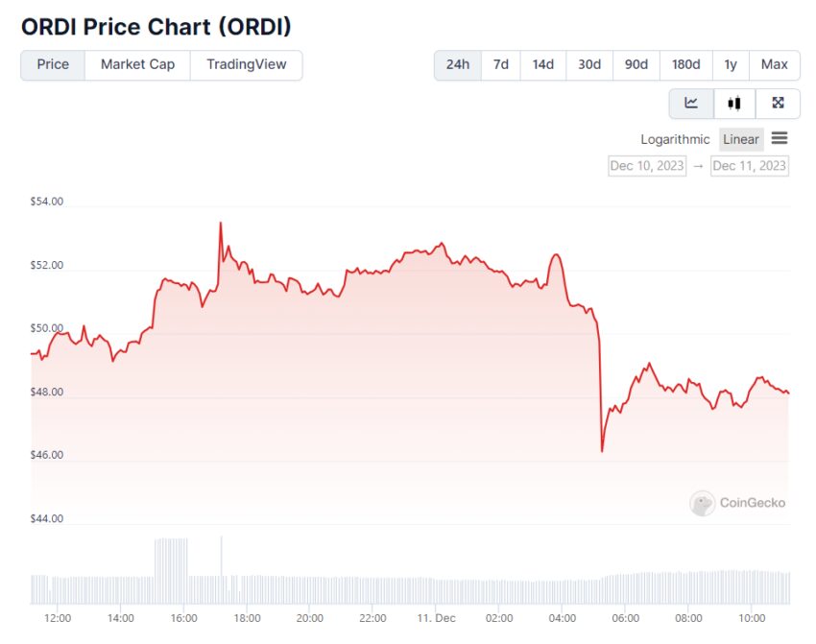Click the volume spike bar near 16:00
Screen dimensions: 816x644
[x=171, y=559]
